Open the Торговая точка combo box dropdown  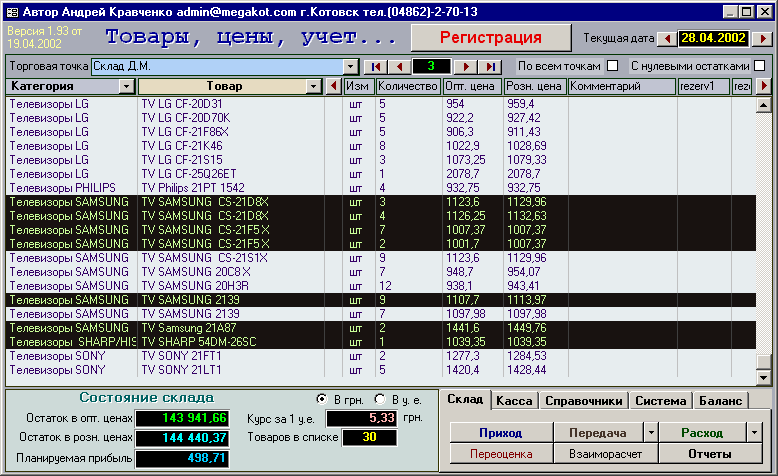click(350, 67)
